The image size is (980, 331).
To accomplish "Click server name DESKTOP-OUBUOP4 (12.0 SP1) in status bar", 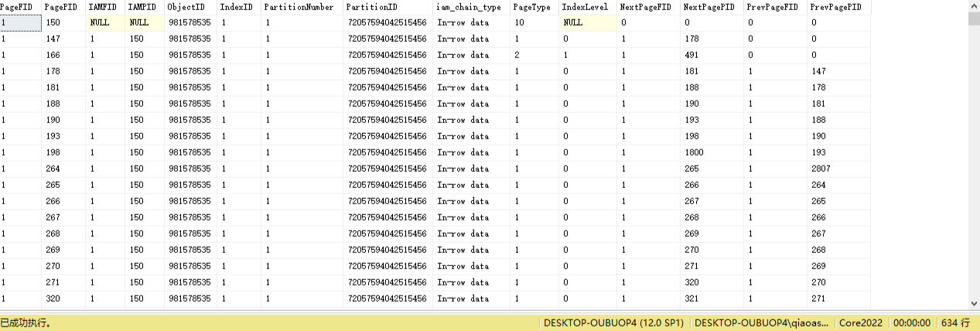I will pyautogui.click(x=614, y=323).
